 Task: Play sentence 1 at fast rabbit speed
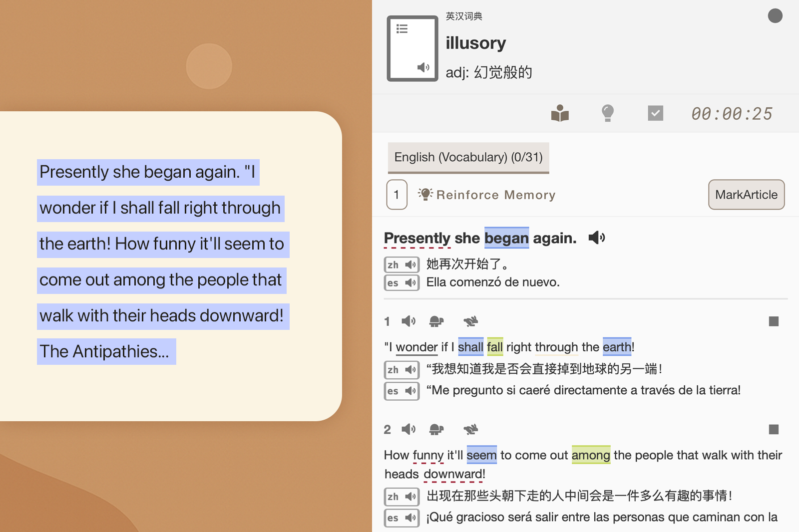pyautogui.click(x=470, y=321)
